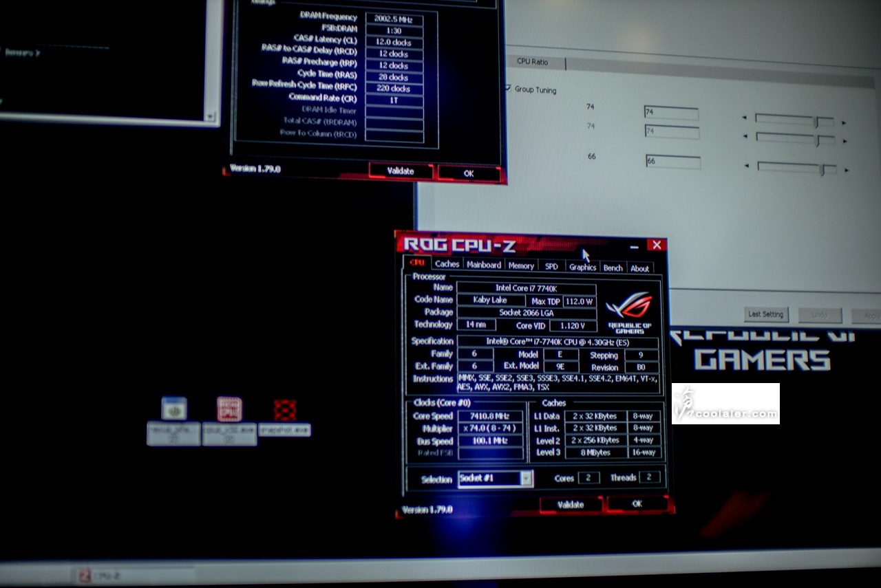Click the greyed Undo button
The height and width of the screenshot is (588, 881).
[820, 316]
